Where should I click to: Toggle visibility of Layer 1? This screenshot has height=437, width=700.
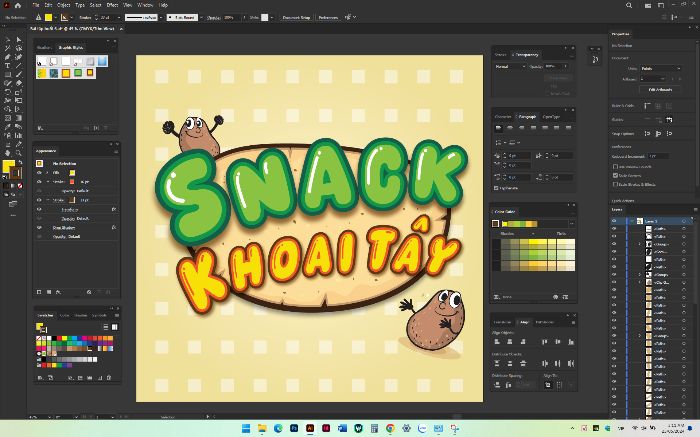coord(614,221)
